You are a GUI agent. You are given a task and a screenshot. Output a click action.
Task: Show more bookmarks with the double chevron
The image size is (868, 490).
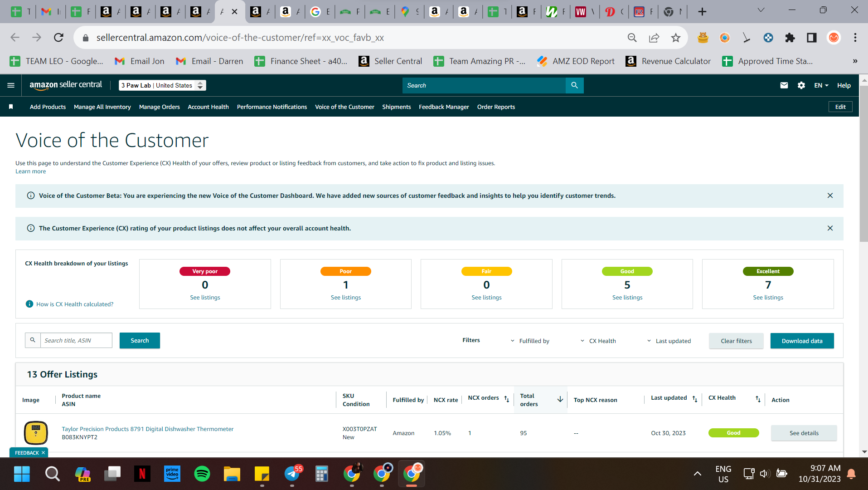pos(855,61)
